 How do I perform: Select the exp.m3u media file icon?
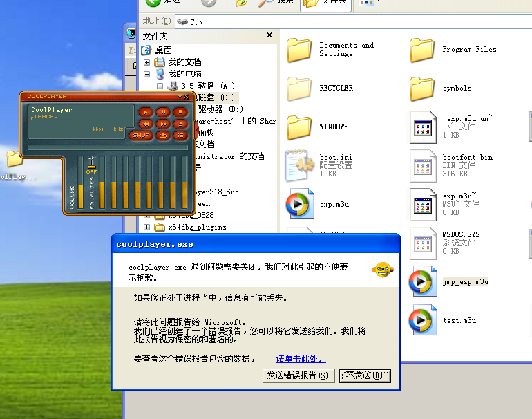coord(300,204)
